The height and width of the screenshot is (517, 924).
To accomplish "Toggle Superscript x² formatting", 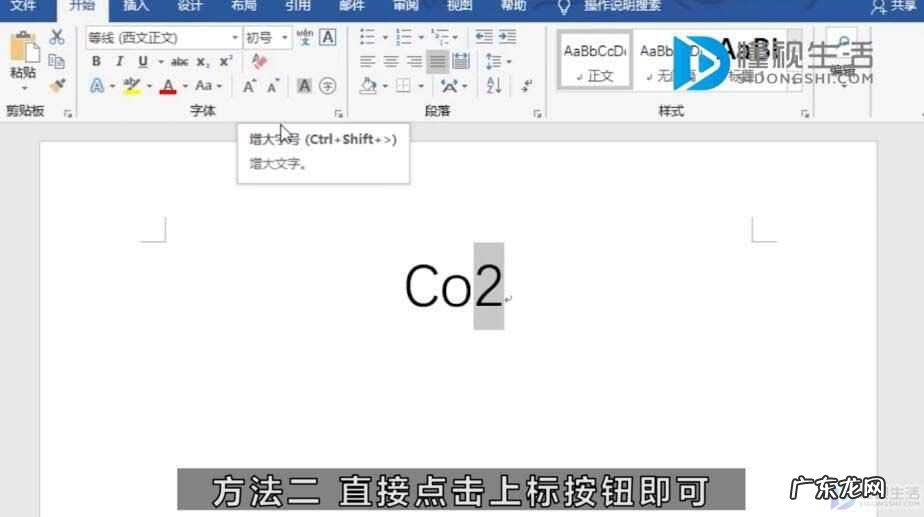I will [x=226, y=61].
